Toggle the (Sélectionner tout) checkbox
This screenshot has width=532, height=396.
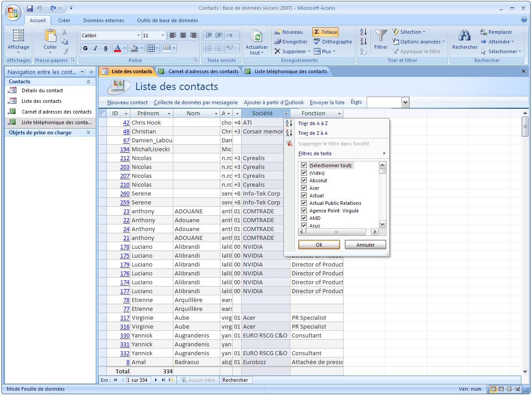(304, 165)
